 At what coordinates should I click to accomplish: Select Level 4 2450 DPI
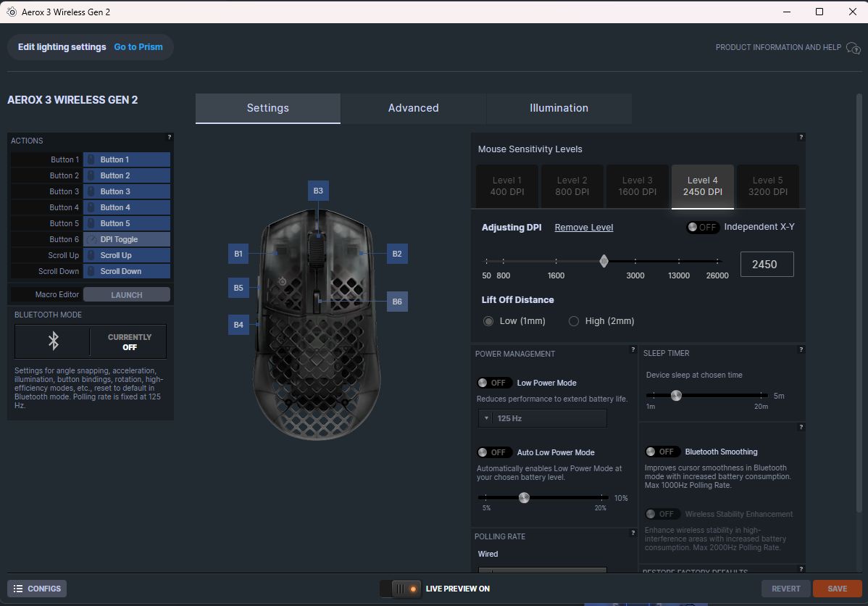coord(703,186)
